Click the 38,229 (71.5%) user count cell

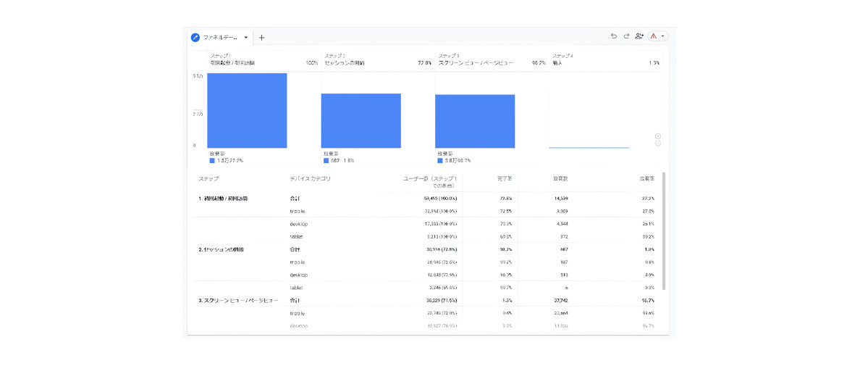pyautogui.click(x=441, y=301)
